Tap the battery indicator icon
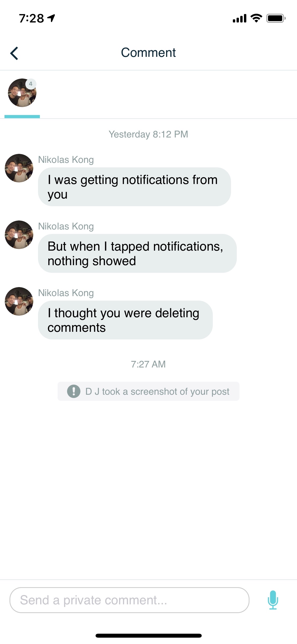The width and height of the screenshot is (297, 644). coord(276,18)
